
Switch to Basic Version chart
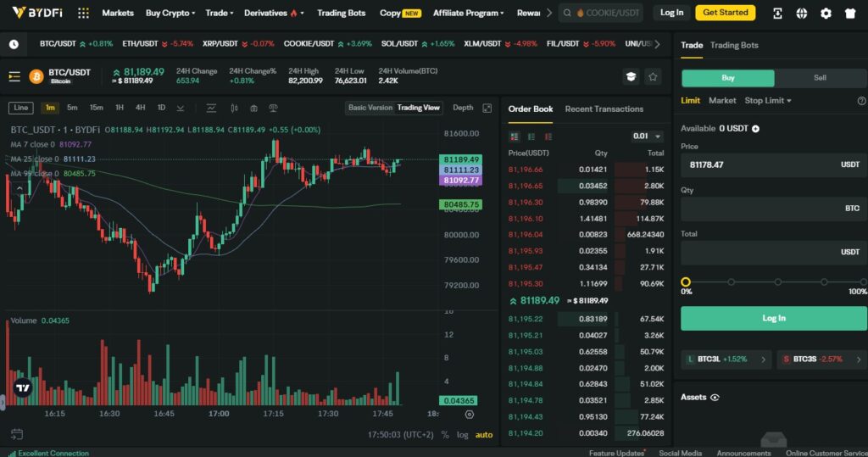coord(370,108)
